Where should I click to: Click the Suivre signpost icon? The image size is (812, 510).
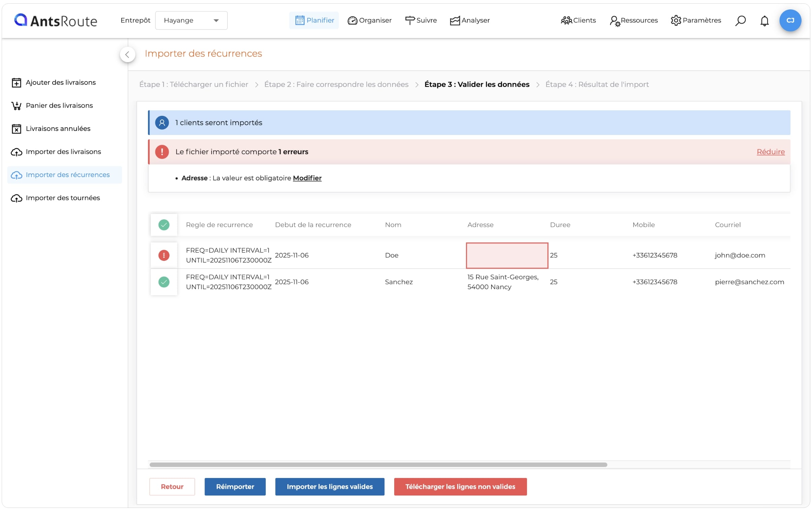tap(410, 21)
